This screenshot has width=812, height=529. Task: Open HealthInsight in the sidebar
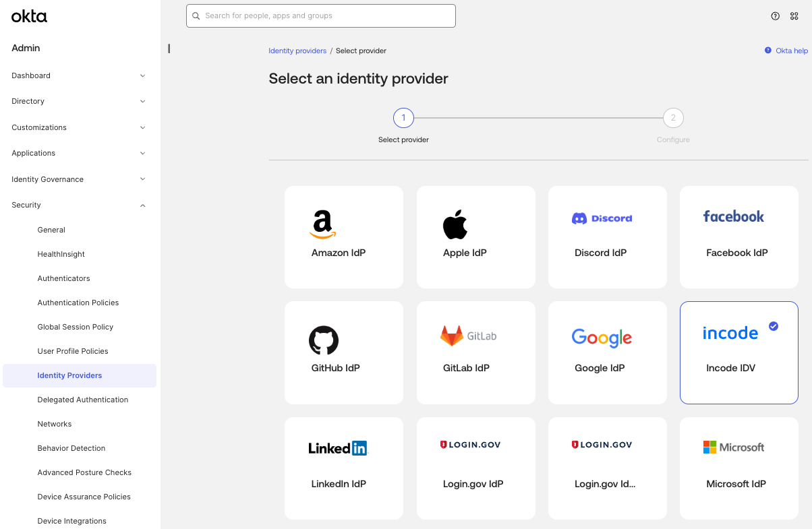[61, 254]
